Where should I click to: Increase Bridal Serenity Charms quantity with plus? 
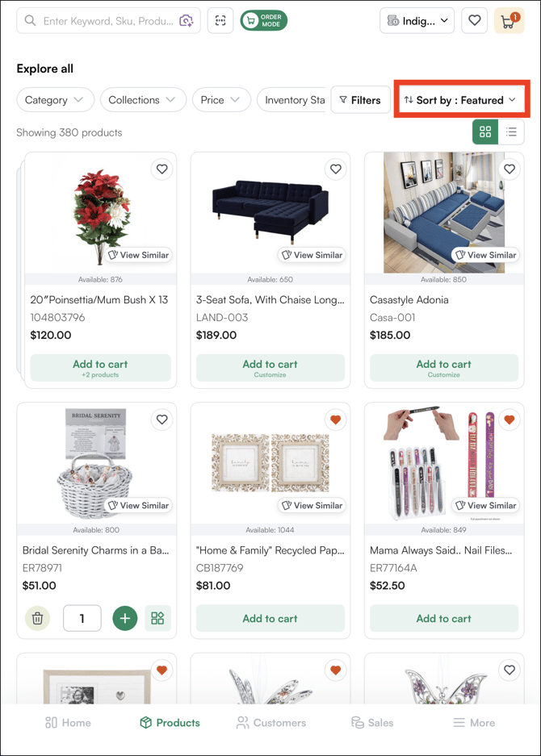pyautogui.click(x=124, y=619)
